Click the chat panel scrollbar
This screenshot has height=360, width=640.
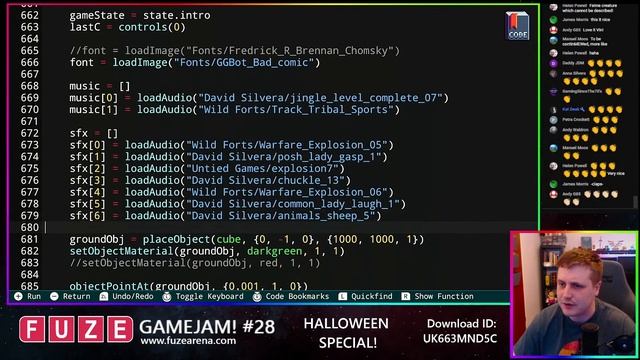636,202
